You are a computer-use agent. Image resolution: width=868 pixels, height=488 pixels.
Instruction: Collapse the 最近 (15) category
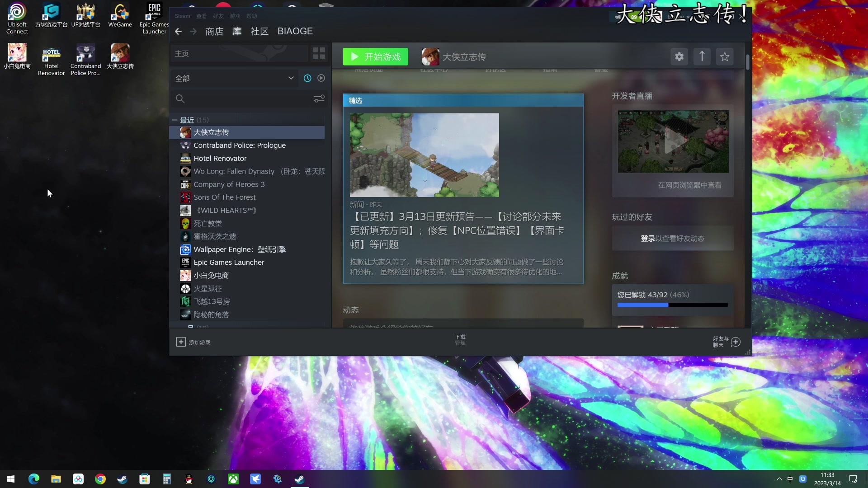(x=174, y=120)
